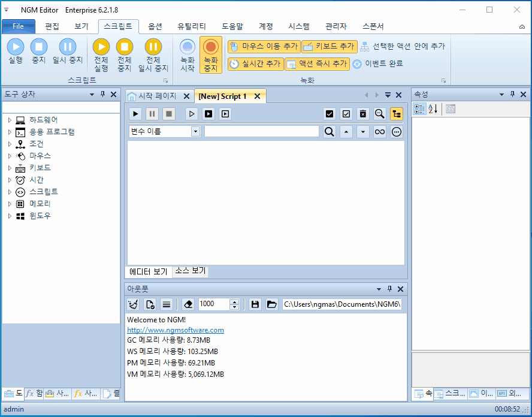Stop recording with 녹화 중지
This screenshot has height=417, width=532.
[x=211, y=55]
